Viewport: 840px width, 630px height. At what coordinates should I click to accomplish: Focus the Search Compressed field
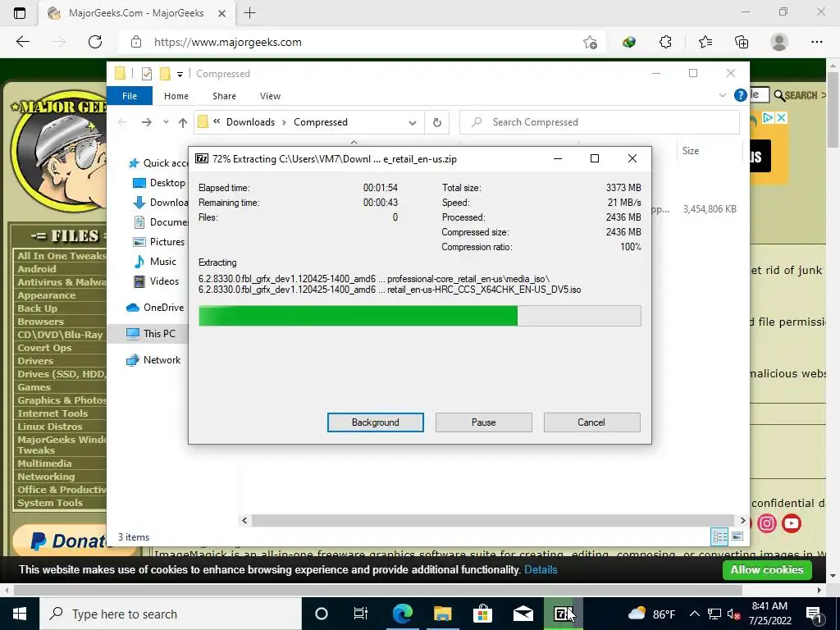(x=600, y=122)
